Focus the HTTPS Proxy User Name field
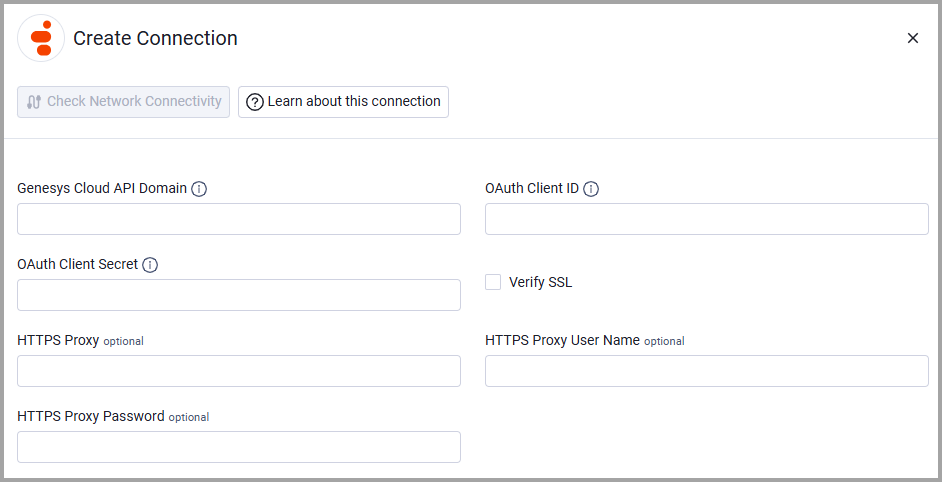 coord(706,371)
